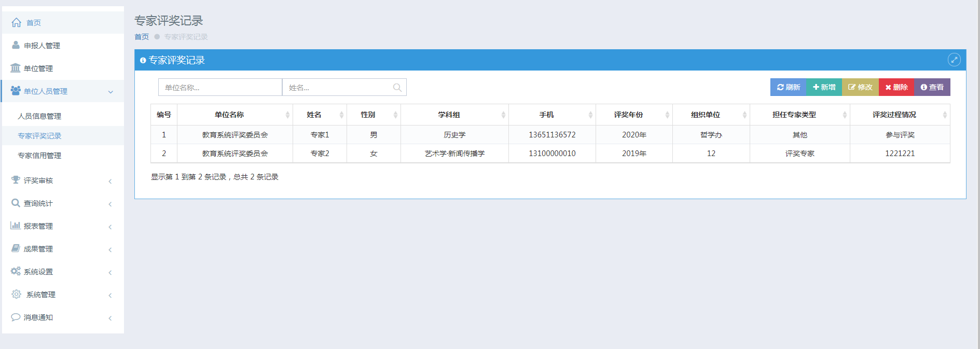This screenshot has height=349, width=980.
Task: Sort by the 单位名称 column arrows
Action: 287,115
